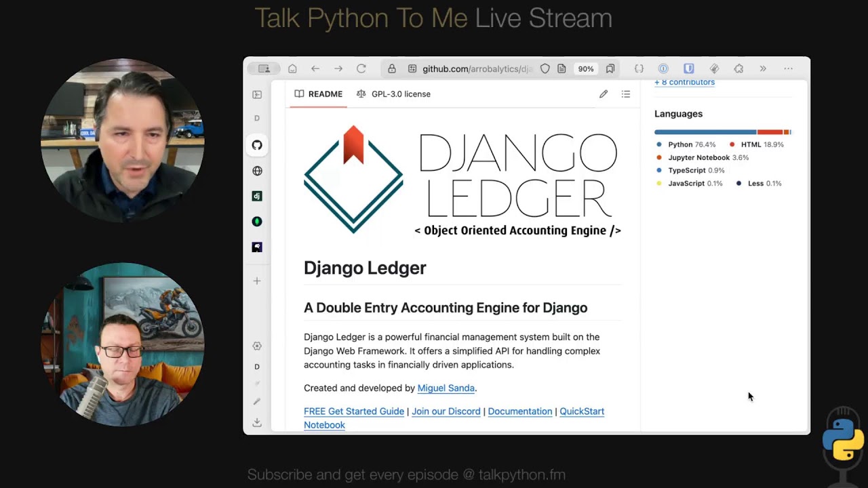Click the Django 'dj' sidebar tab icon
The width and height of the screenshot is (868, 488).
click(257, 196)
